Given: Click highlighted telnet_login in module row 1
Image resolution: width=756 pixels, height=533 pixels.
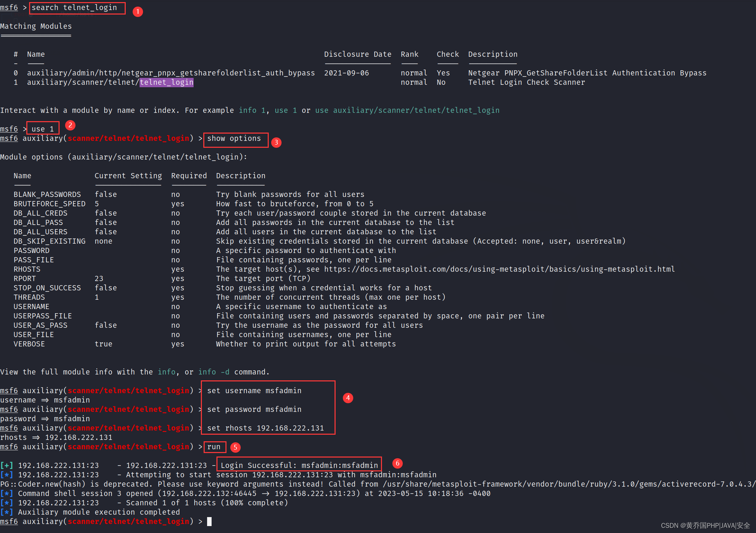Looking at the screenshot, I should [167, 82].
